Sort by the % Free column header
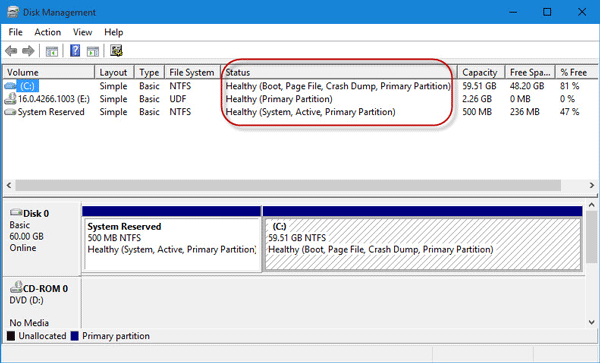The width and height of the screenshot is (600, 363). [x=576, y=72]
